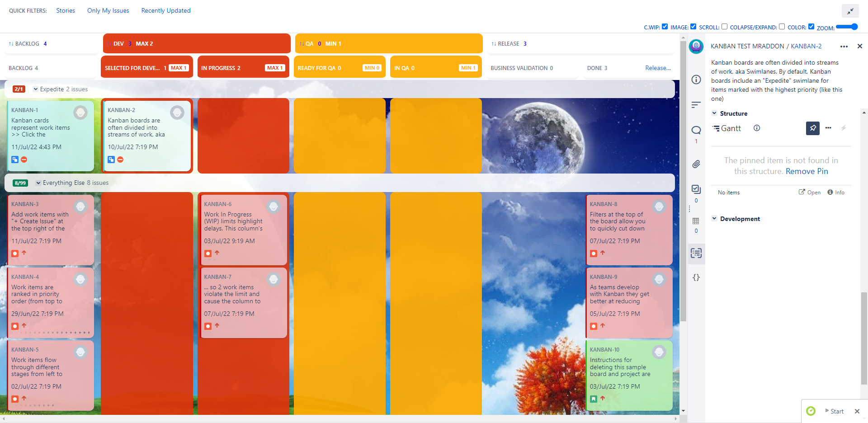Click the info circle icon in sidebar

696,80
